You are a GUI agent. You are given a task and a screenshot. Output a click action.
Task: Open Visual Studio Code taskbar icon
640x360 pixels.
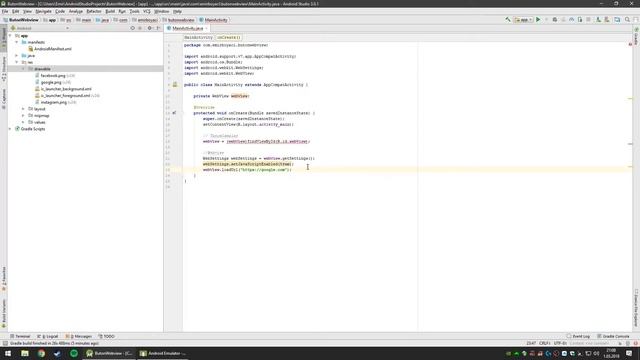58,353
